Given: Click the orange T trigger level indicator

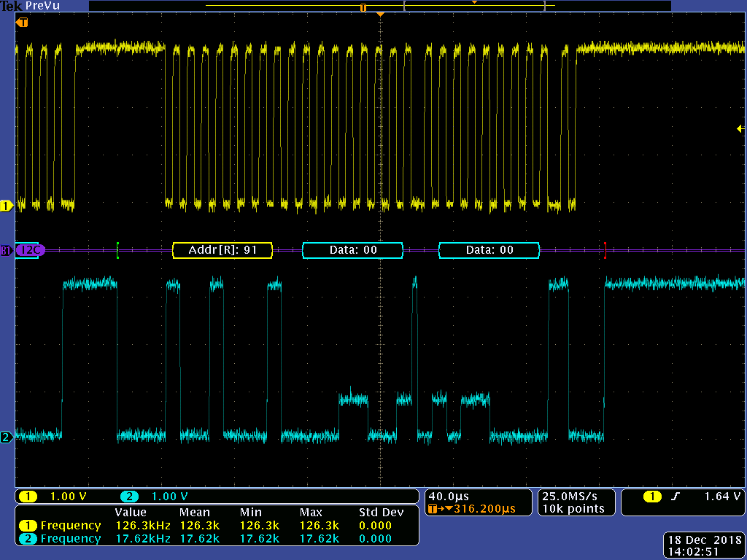Looking at the screenshot, I should pyautogui.click(x=21, y=23).
